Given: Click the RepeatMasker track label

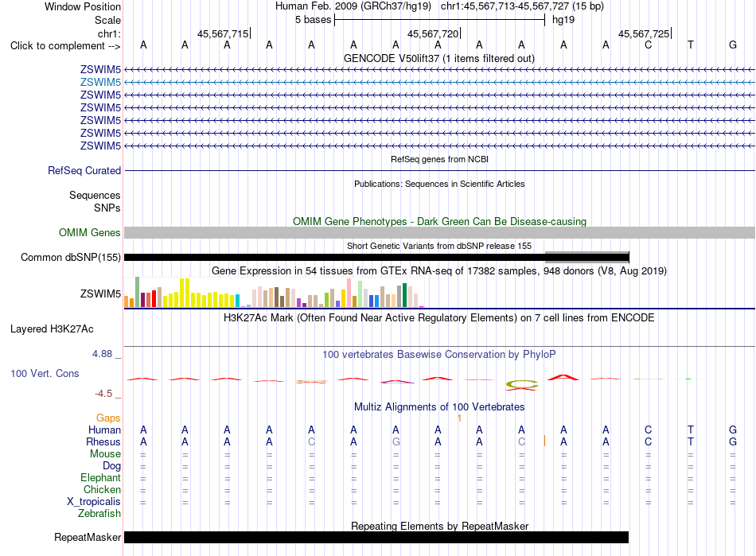Looking at the screenshot, I should click(x=88, y=537).
